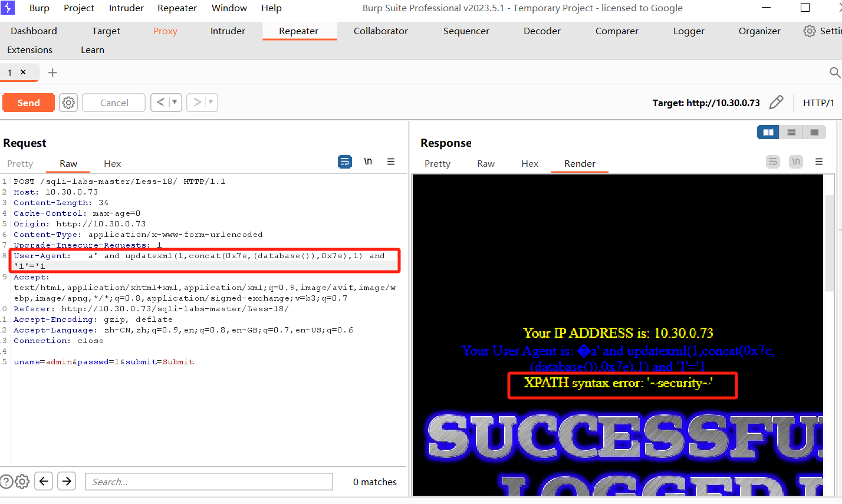Switch to the Target tab
Screen dimensions: 842x504
tap(106, 31)
